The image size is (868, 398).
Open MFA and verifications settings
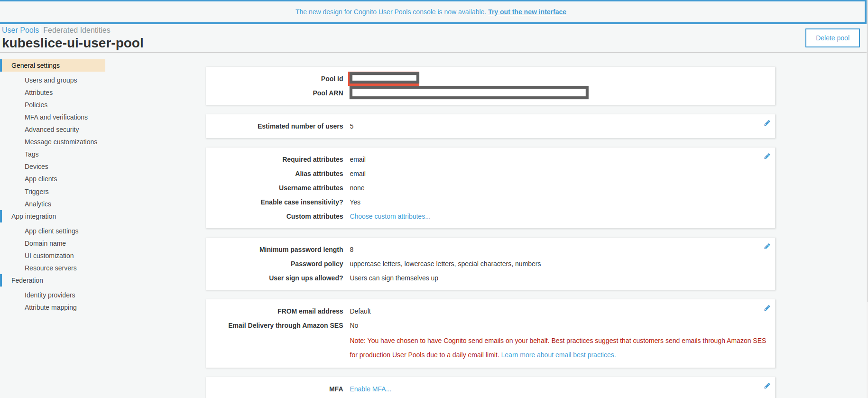pos(56,117)
